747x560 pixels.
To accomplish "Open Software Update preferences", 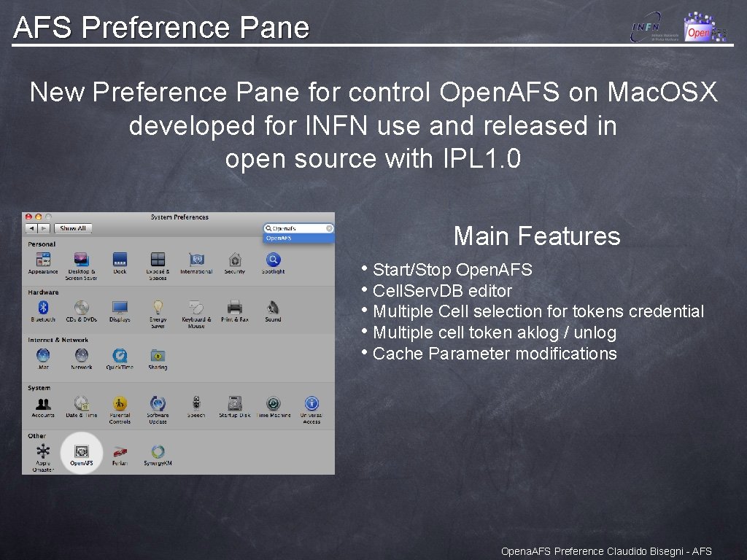I will click(158, 410).
